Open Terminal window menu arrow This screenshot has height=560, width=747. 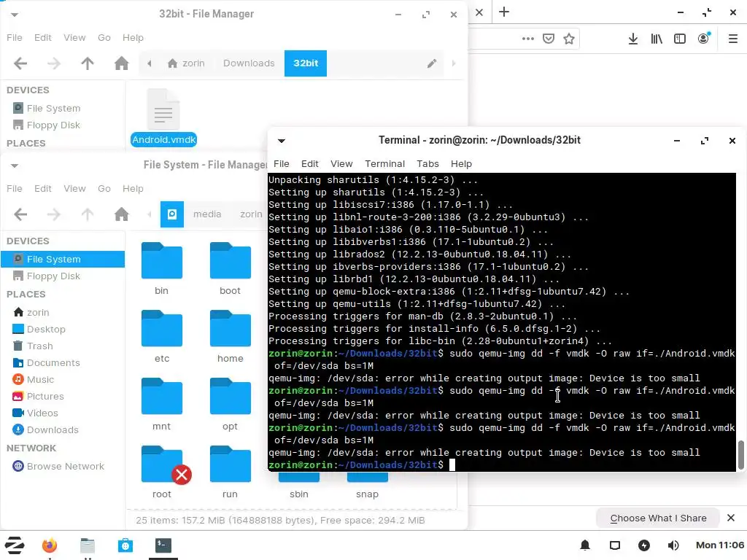click(282, 141)
